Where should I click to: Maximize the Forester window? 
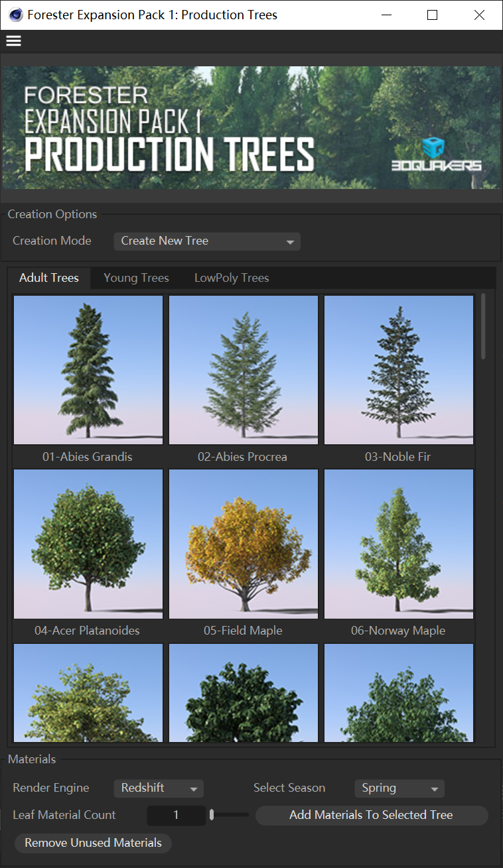pos(432,15)
